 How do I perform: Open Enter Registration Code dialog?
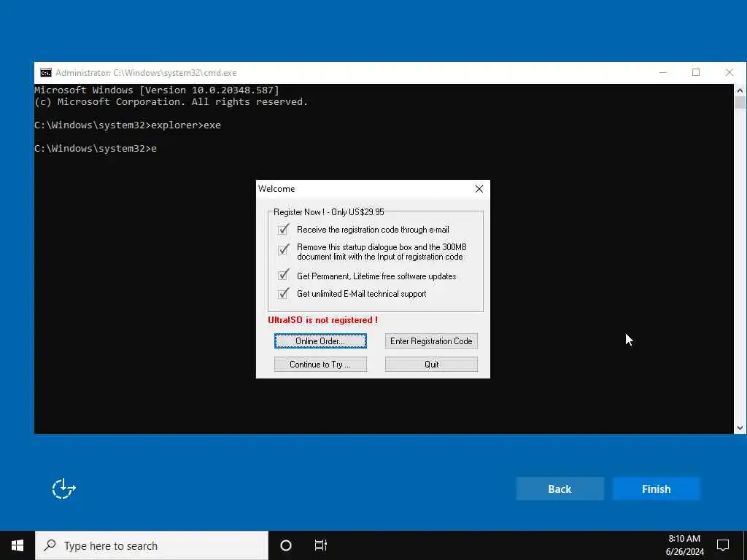coord(431,341)
